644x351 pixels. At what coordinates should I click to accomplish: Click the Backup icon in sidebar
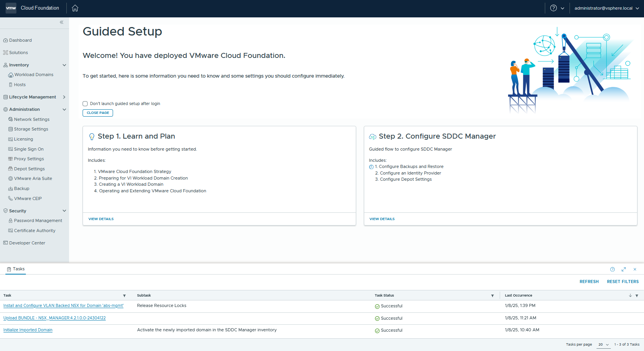pyautogui.click(x=11, y=189)
